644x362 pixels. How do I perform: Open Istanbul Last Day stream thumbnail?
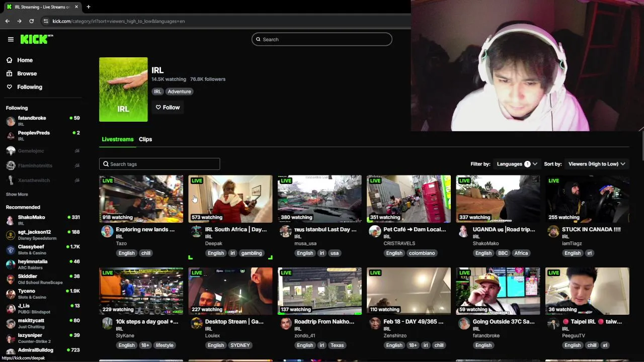click(x=319, y=199)
